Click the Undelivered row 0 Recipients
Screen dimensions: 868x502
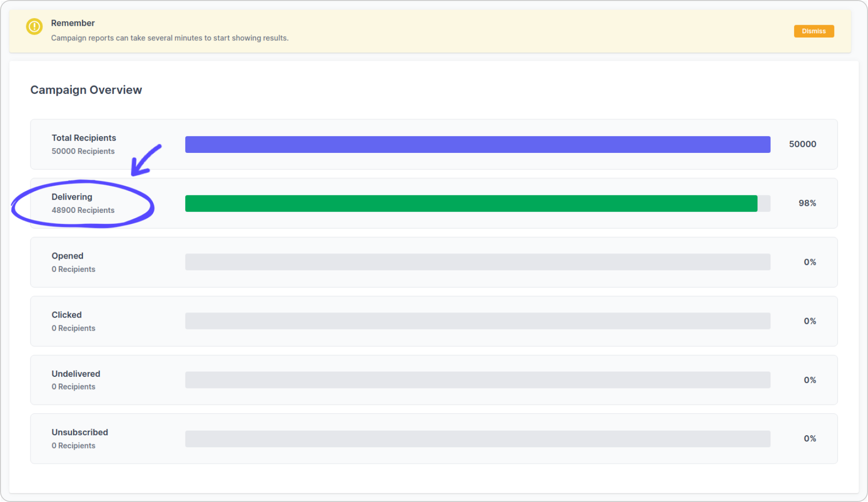73,387
